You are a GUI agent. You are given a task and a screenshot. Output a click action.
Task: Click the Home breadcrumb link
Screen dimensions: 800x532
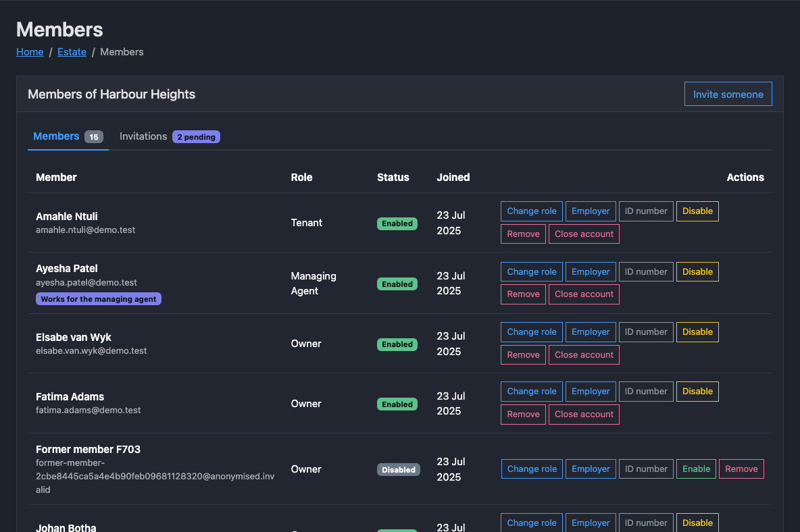[x=30, y=52]
